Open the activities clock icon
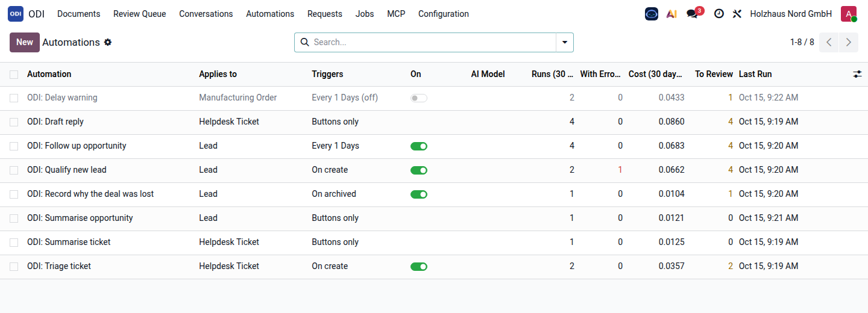 coord(719,14)
